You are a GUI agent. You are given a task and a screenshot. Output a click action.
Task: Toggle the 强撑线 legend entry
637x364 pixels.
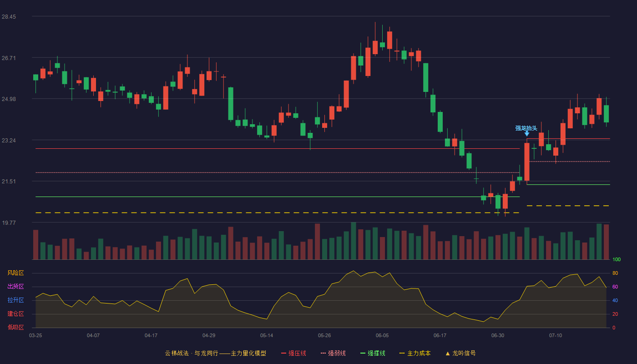click(x=373, y=353)
